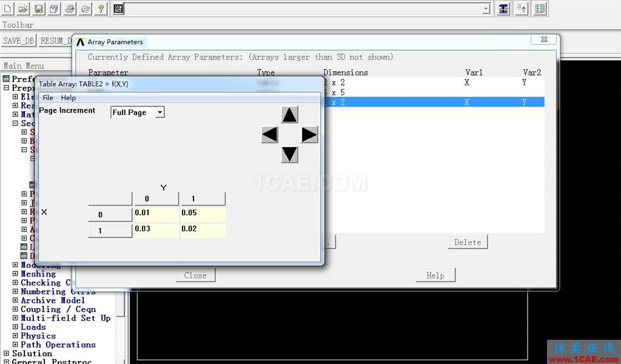The image size is (621, 364).
Task: Click Numbering Ctrls in Main Menu
Action: [x=58, y=291]
